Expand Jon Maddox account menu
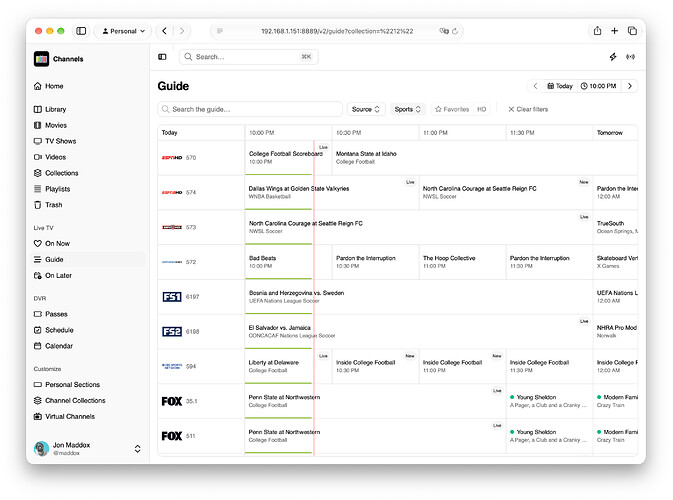This screenshot has height=500, width=673. (x=137, y=448)
